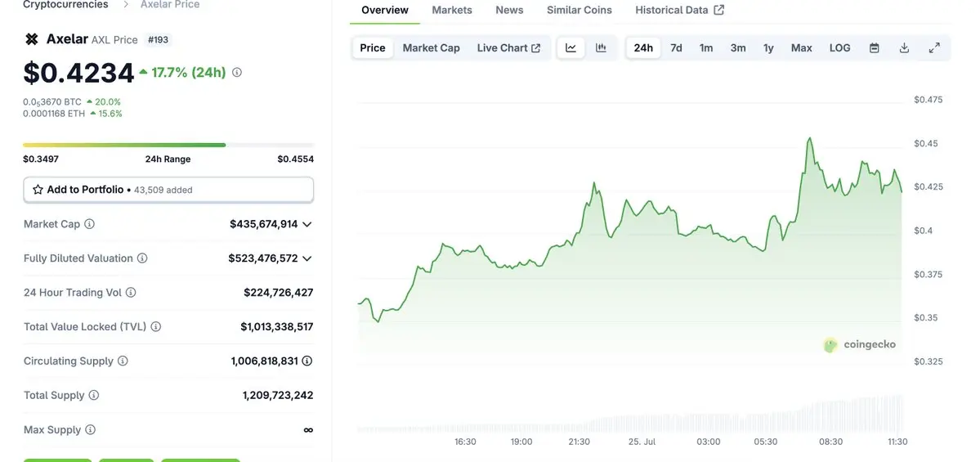Open the calendar date range picker
This screenshot has width=980, height=462.
[x=875, y=48]
